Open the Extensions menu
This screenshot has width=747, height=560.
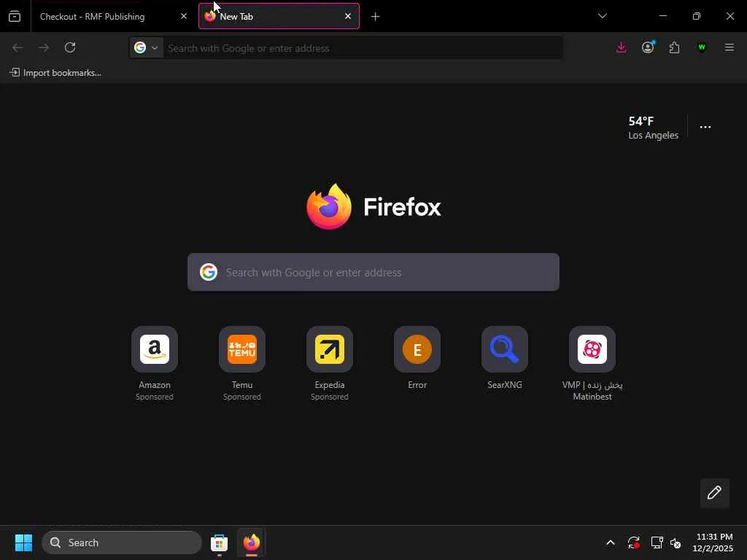point(674,47)
